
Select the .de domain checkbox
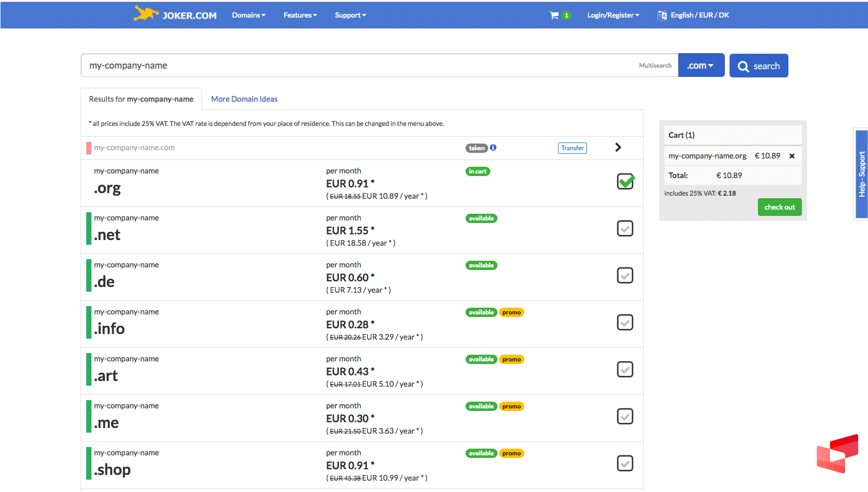click(x=625, y=275)
